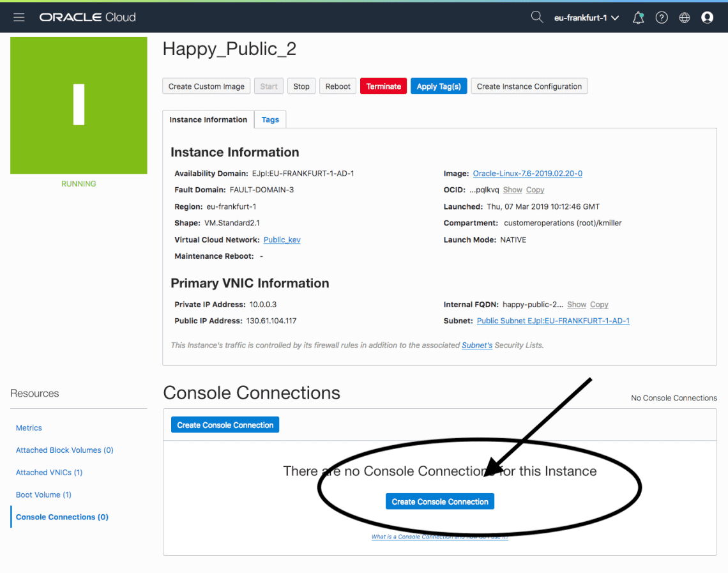Click the Reboot button
Image resolution: width=728 pixels, height=573 pixels.
338,86
